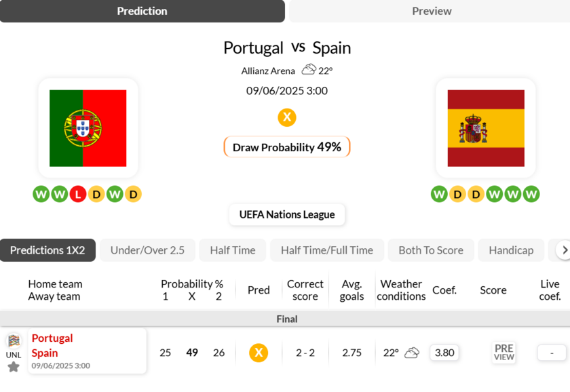Click the 3.80 coefficient box
Viewport: 570px width, 392px height.
point(444,353)
